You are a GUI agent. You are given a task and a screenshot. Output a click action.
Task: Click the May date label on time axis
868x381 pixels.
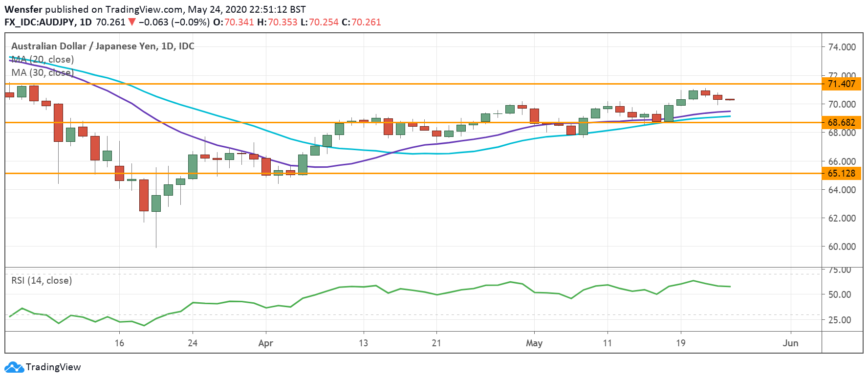[534, 343]
